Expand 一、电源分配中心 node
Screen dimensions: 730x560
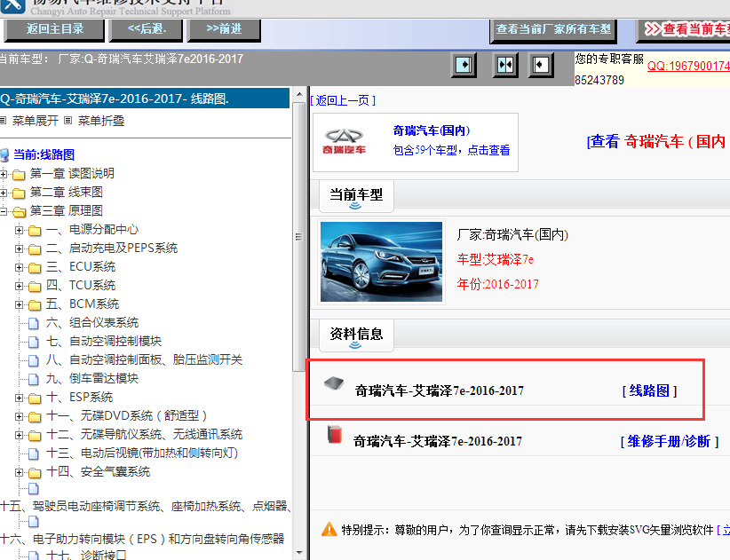(19, 230)
